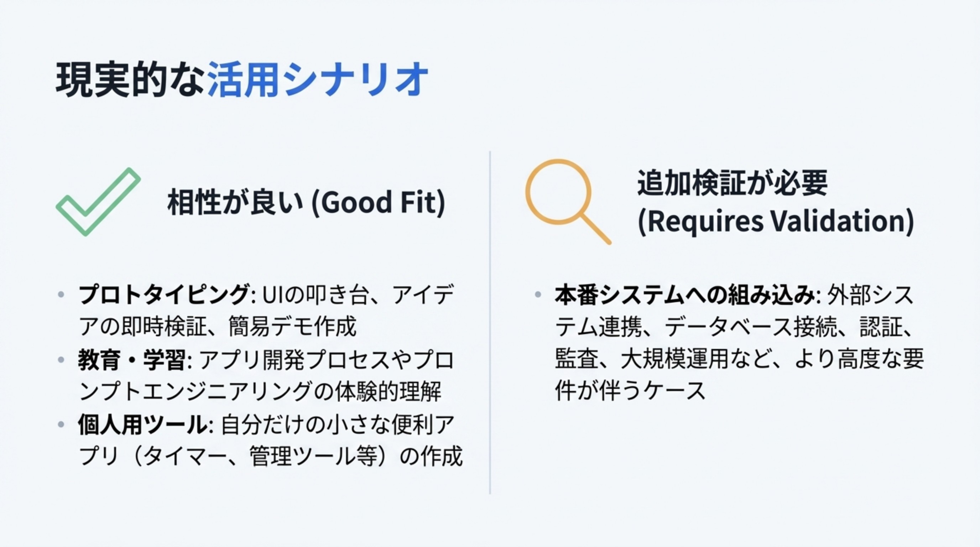Viewport: 980px width, 547px height.
Task: Click the bullet dot beside 本番システムへの組み込み
Action: [x=538, y=294]
